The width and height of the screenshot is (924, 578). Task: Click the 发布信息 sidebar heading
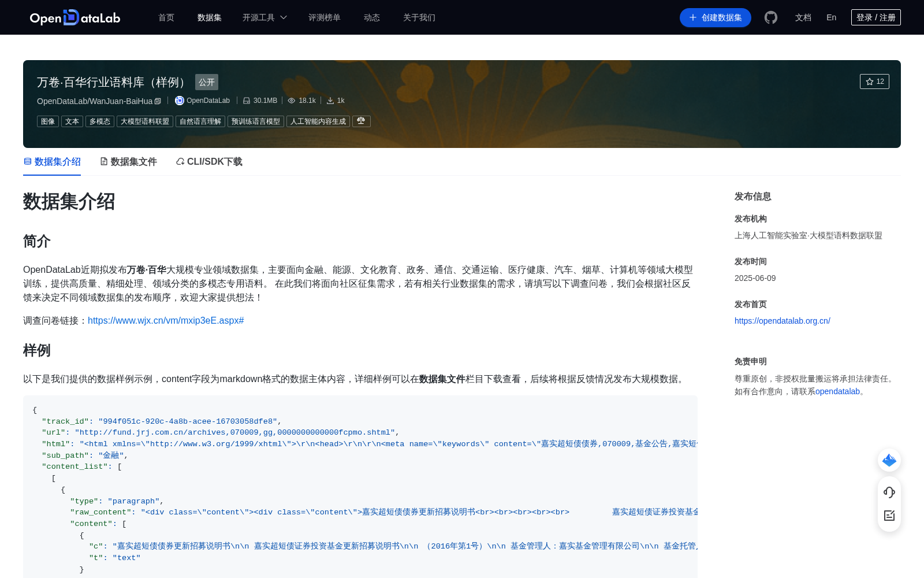pyautogui.click(x=753, y=197)
